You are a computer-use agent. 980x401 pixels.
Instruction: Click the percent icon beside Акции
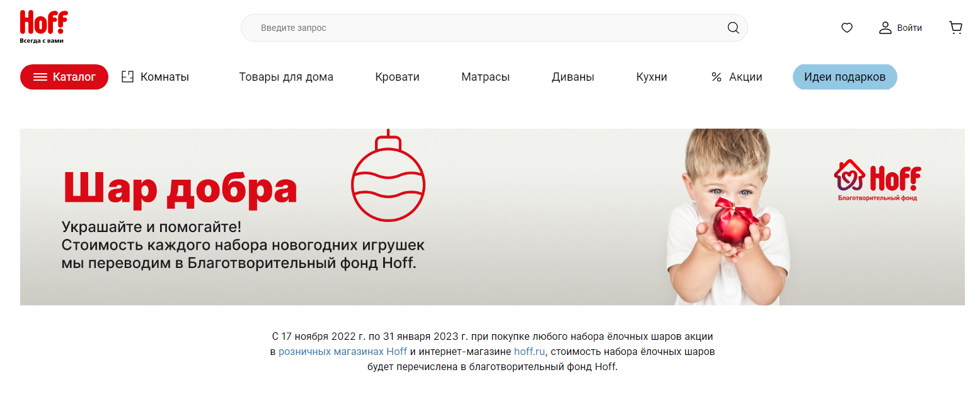click(x=716, y=77)
